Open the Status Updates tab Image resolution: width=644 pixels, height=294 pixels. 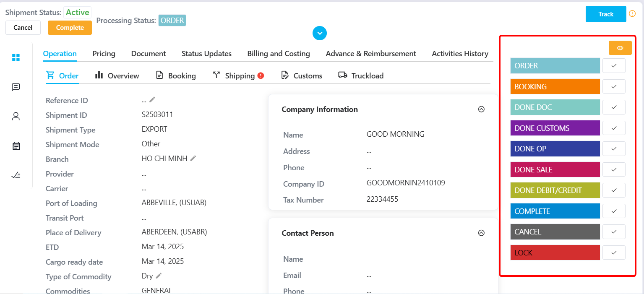(206, 54)
